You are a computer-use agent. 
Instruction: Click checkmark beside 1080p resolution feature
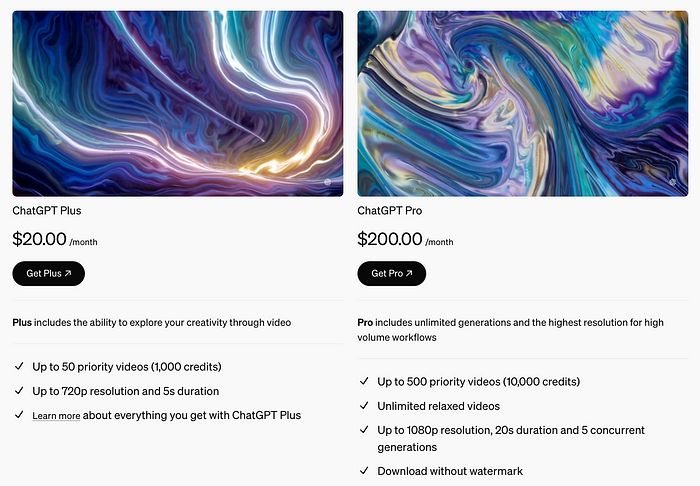[x=364, y=429]
